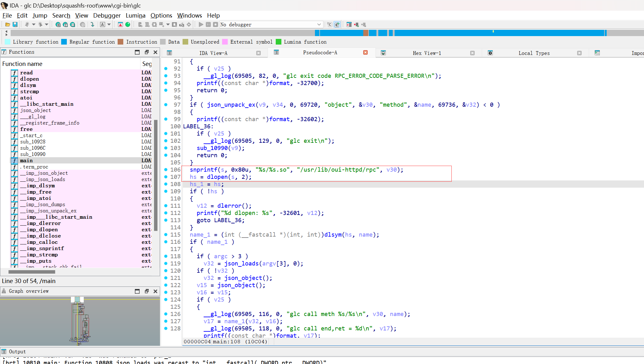Open the File menu
This screenshot has width=644, height=364.
coord(7,15)
